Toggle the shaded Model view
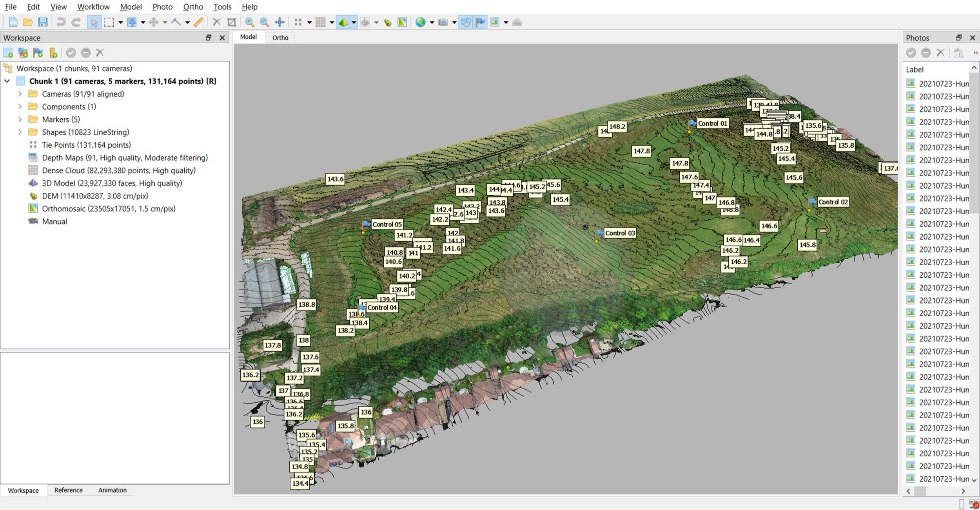This screenshot has width=980, height=510. (343, 22)
